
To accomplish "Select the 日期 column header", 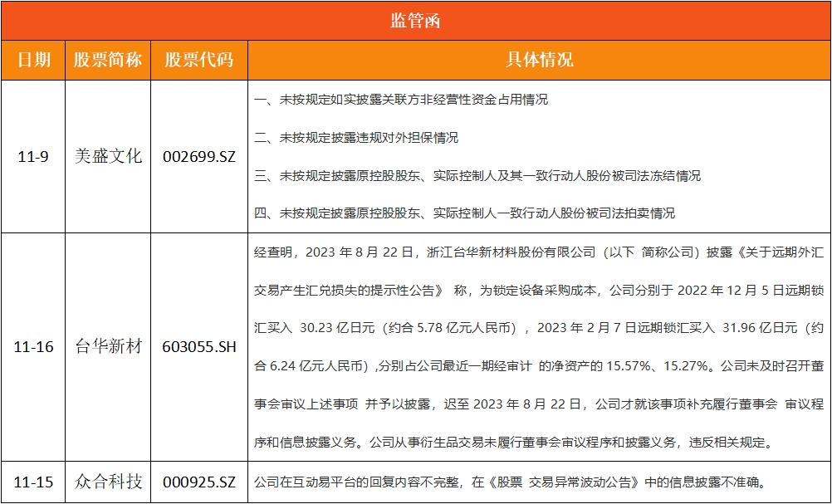I will 33,61.
